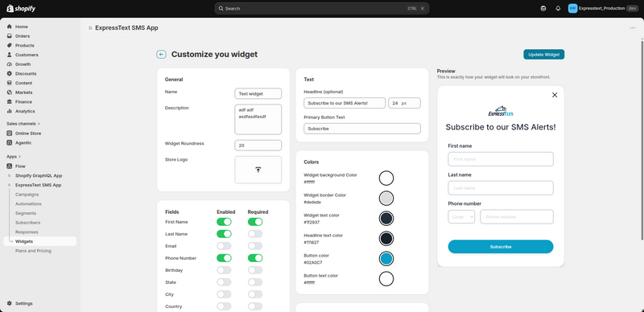Click the Growth icon in sidebar
The width and height of the screenshot is (644, 312).
10,64
